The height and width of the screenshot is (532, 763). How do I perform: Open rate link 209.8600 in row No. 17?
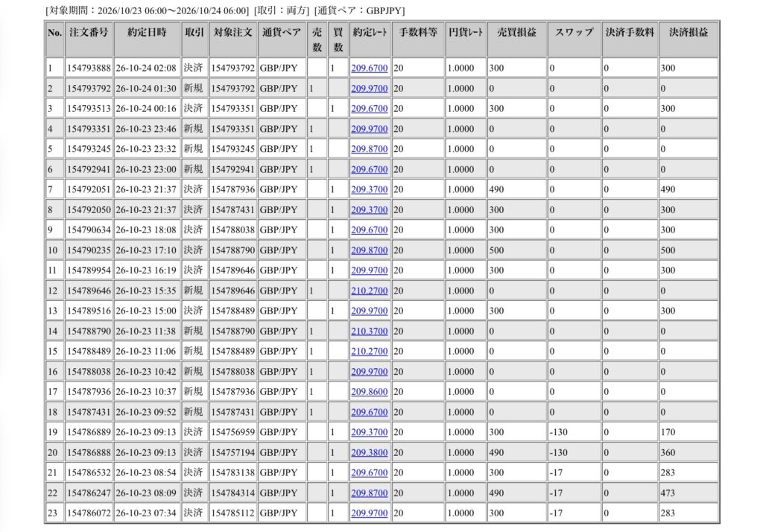click(370, 391)
